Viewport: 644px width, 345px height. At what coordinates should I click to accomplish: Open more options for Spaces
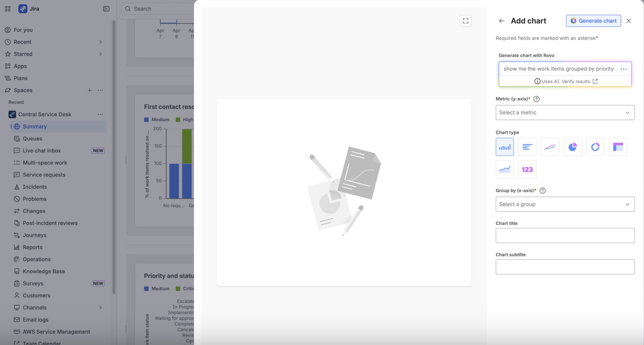click(x=100, y=90)
